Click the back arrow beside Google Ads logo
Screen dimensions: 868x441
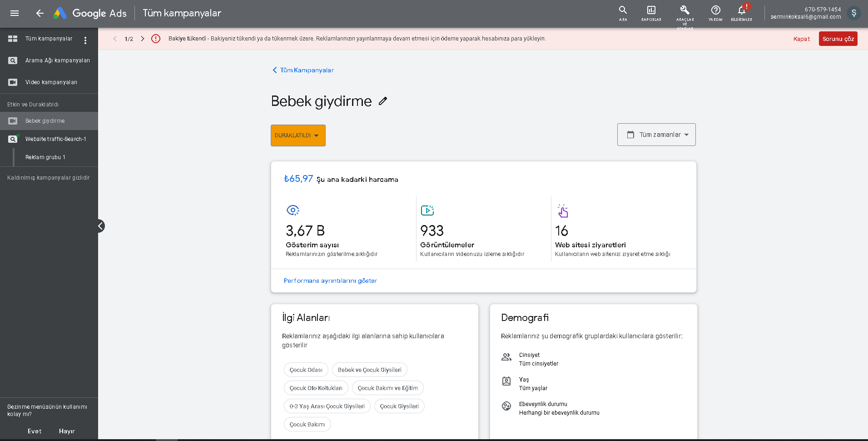[40, 13]
